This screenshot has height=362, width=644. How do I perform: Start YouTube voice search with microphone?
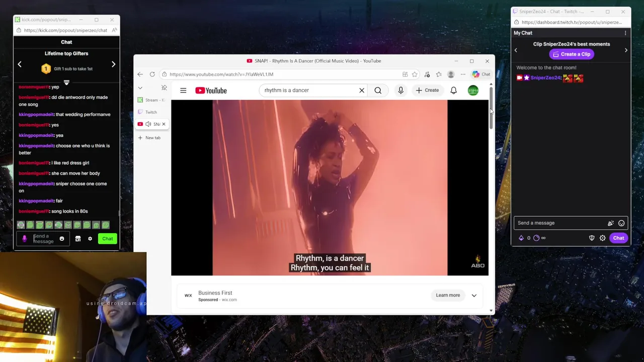point(400,90)
